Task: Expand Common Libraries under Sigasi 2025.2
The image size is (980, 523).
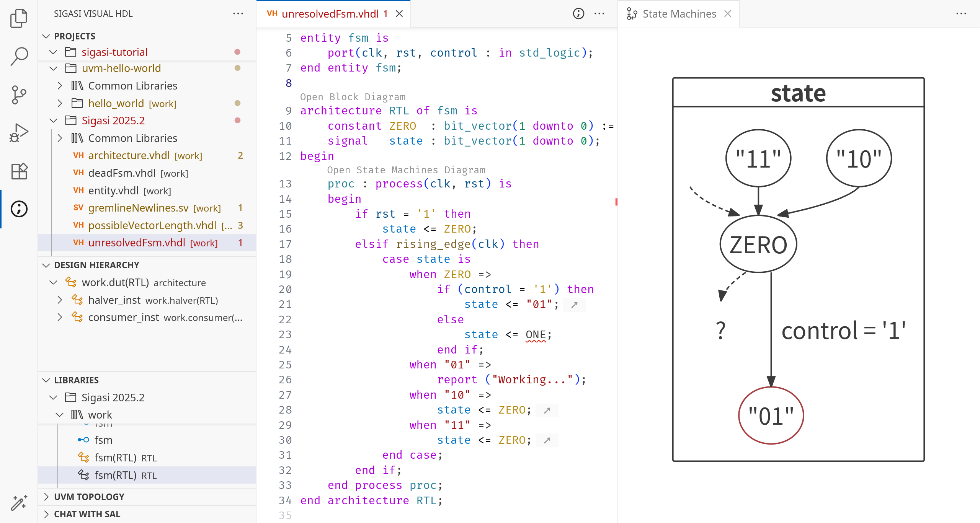Action: pos(60,138)
